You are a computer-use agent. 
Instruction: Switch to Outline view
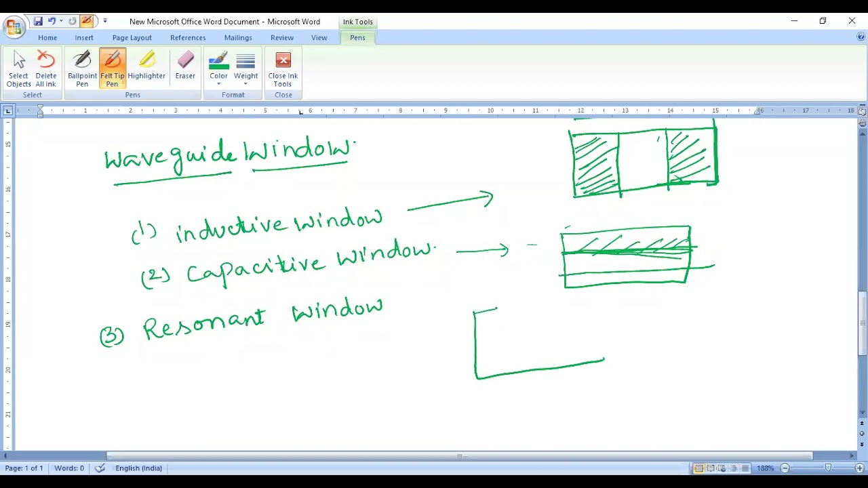pyautogui.click(x=733, y=468)
